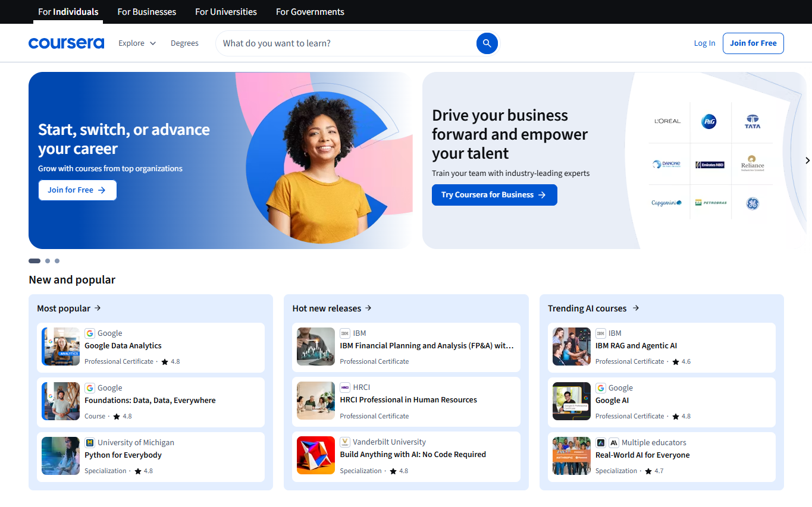Click the 'Real-World AI for Everyone' title
This screenshot has height=507, width=812.
pyautogui.click(x=642, y=455)
